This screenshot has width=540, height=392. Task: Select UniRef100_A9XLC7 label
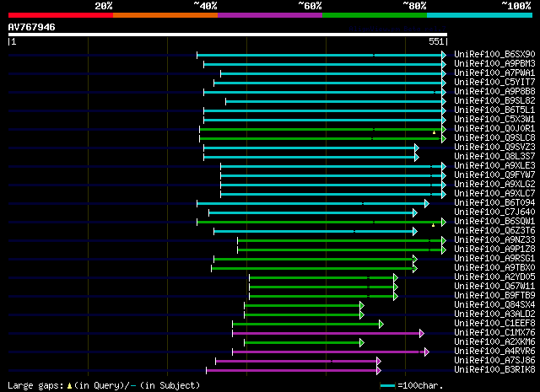[x=494, y=194]
